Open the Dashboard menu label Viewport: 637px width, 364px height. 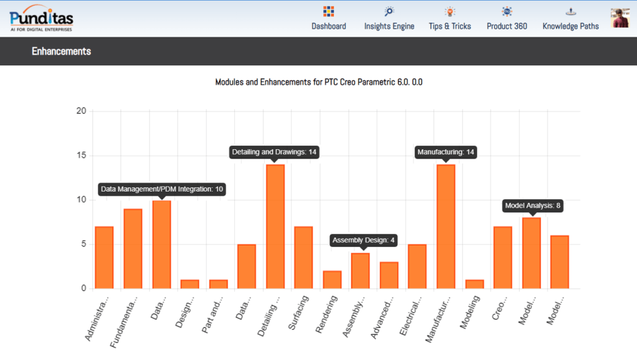(329, 26)
